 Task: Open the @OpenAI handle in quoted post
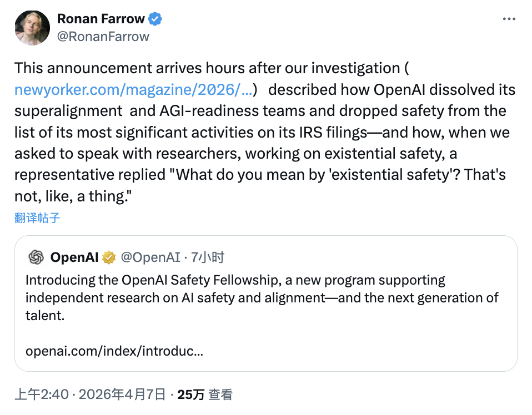coord(150,257)
